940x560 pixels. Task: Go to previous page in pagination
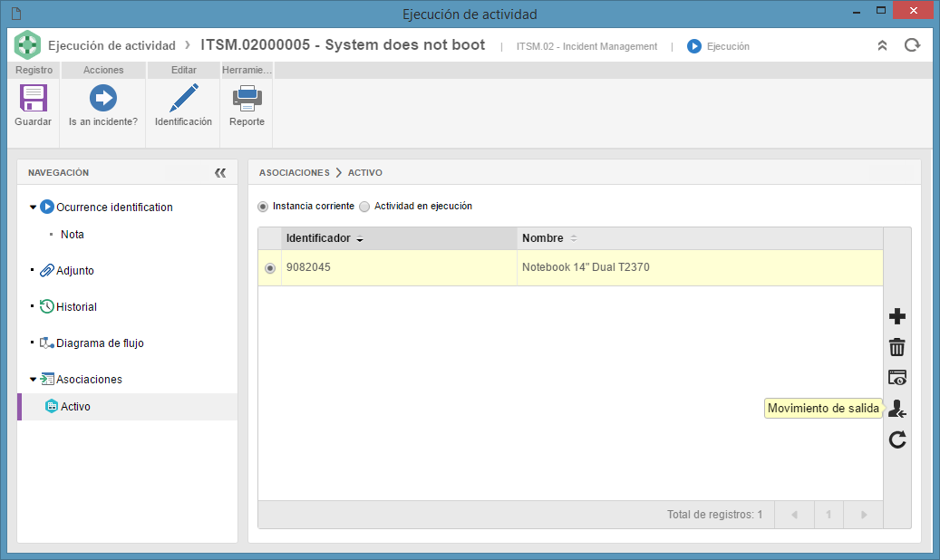[x=794, y=515]
